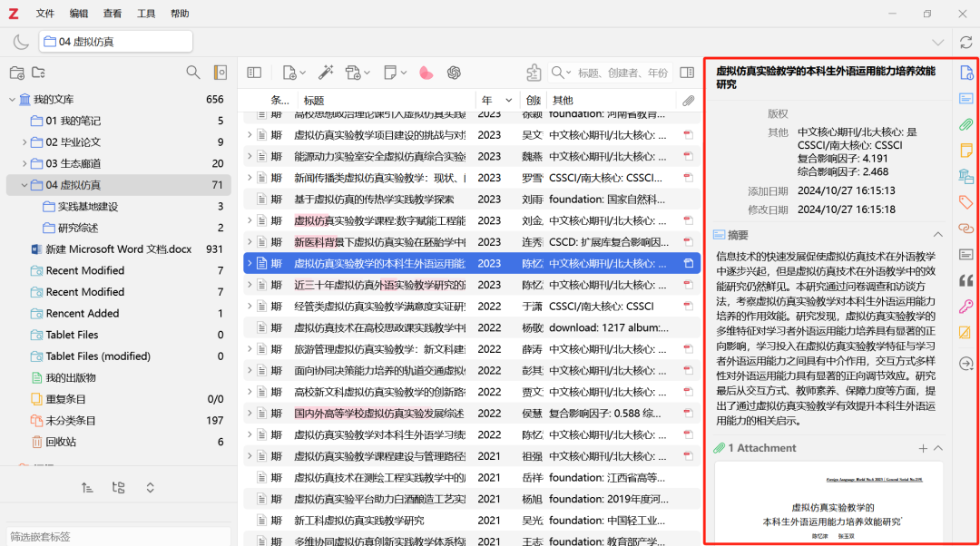
Task: Click the sync refresh icon
Action: (966, 42)
